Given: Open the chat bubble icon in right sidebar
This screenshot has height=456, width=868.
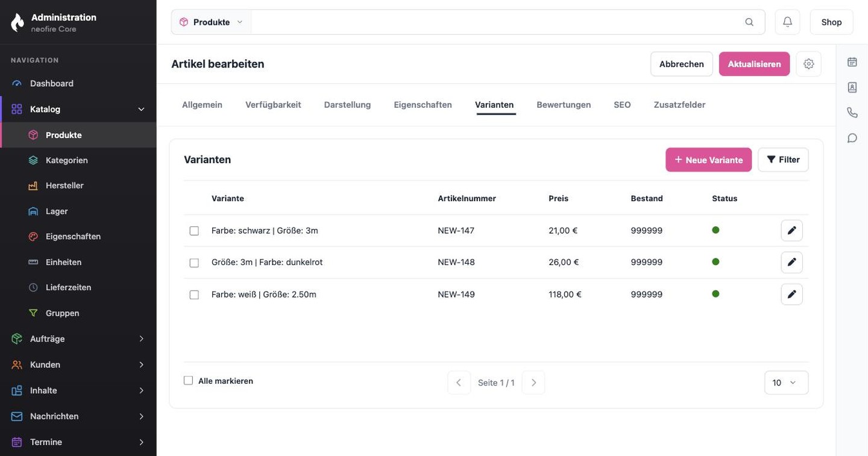Looking at the screenshot, I should click(x=852, y=138).
